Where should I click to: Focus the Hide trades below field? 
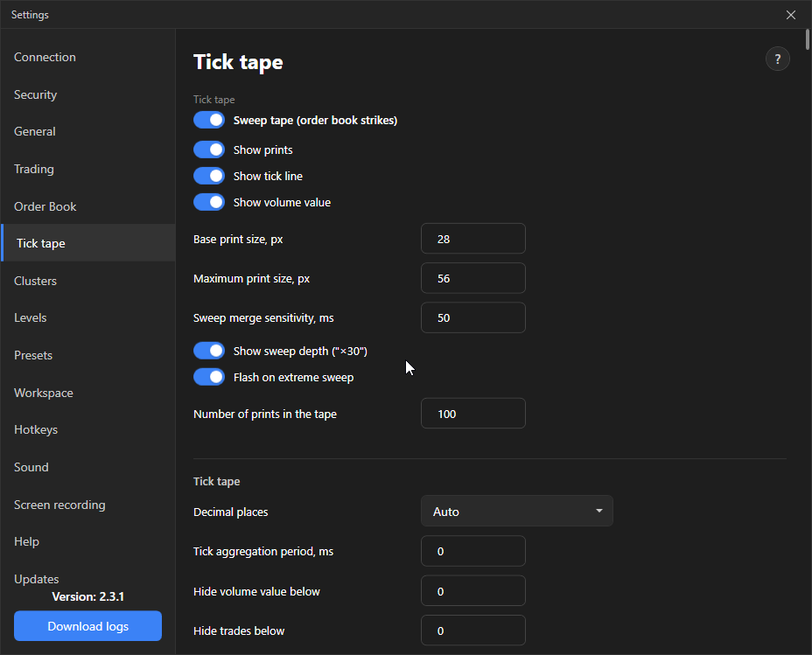pos(473,631)
